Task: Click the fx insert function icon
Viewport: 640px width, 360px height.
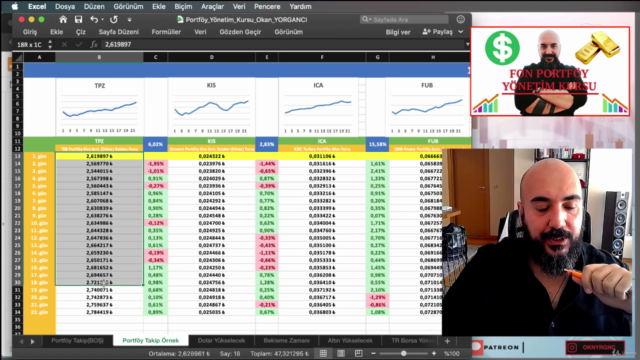Action: pyautogui.click(x=94, y=44)
